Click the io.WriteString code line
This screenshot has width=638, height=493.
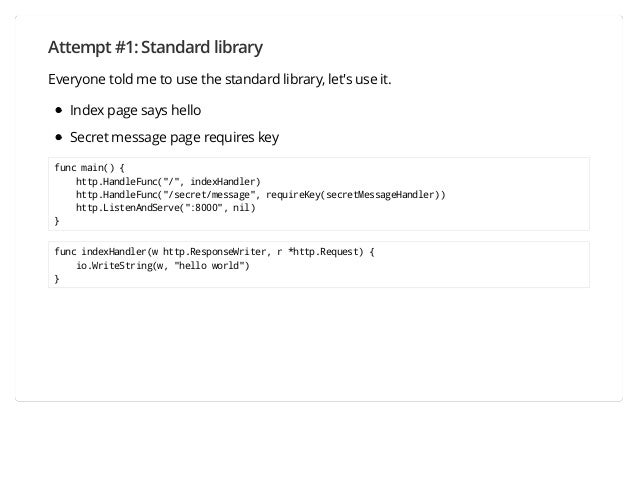point(163,266)
